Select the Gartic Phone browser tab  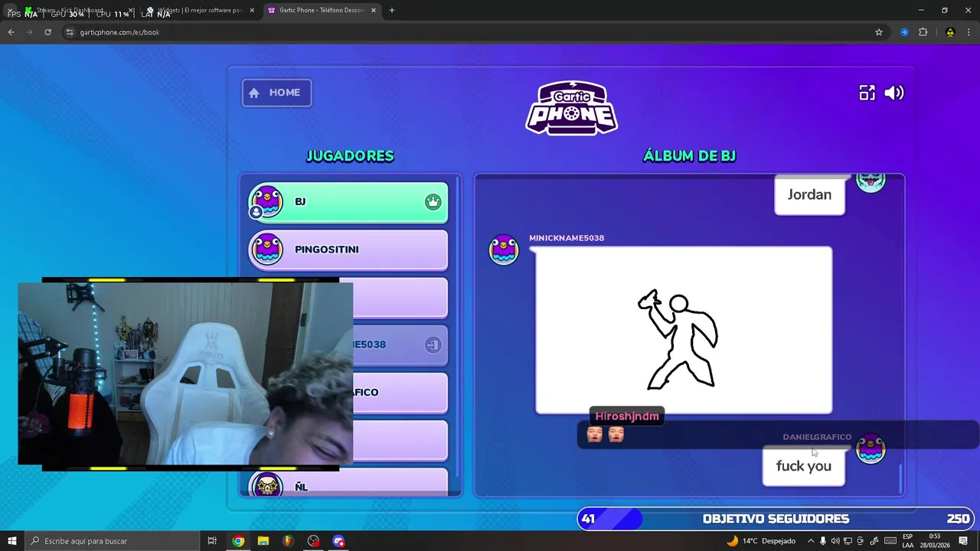coord(321,10)
